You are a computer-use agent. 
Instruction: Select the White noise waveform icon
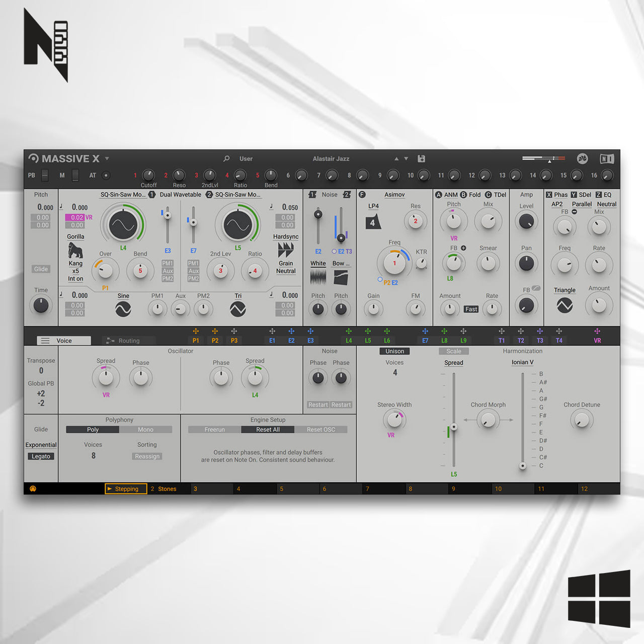click(x=317, y=276)
